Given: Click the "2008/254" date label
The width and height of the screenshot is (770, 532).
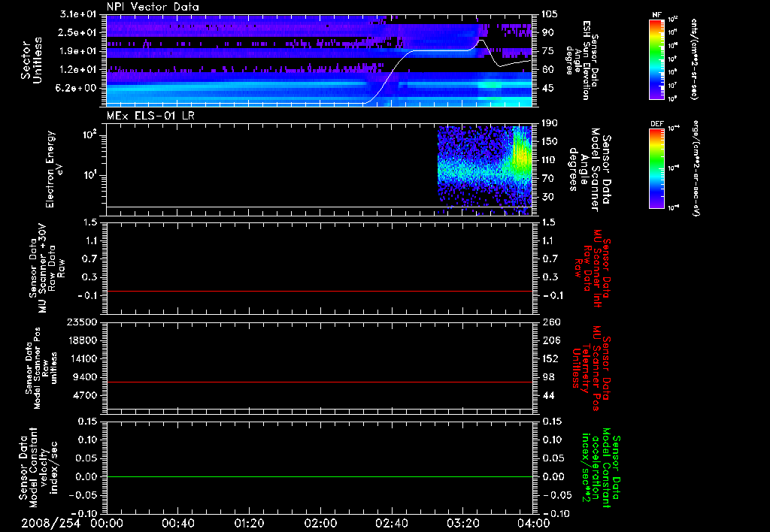Looking at the screenshot, I should tap(50, 523).
